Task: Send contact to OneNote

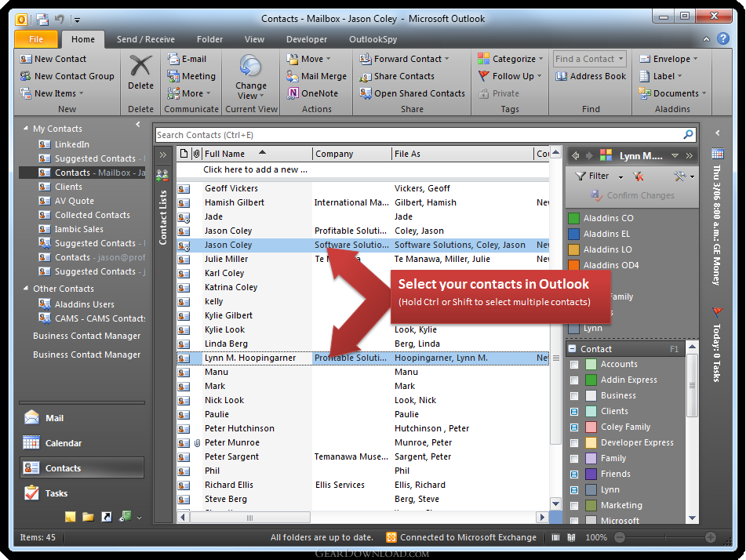Action: [312, 93]
